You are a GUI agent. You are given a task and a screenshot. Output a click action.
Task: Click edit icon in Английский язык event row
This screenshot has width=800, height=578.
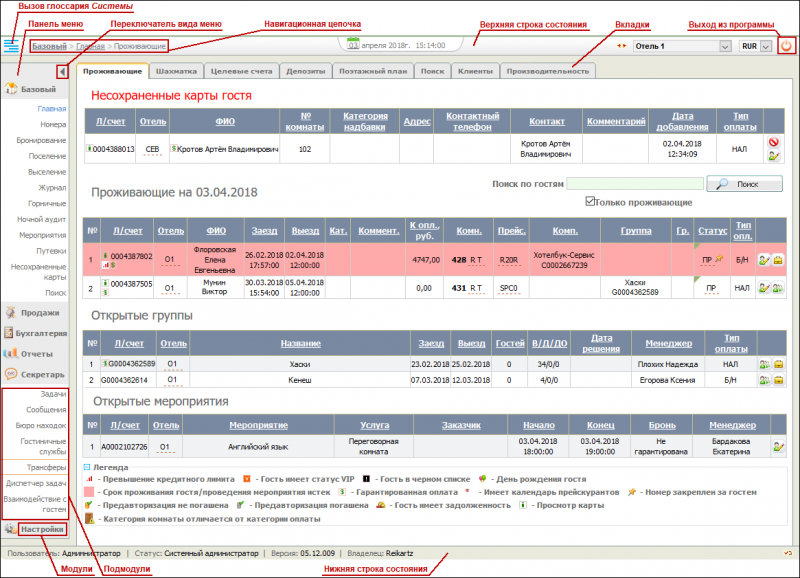pos(778,446)
